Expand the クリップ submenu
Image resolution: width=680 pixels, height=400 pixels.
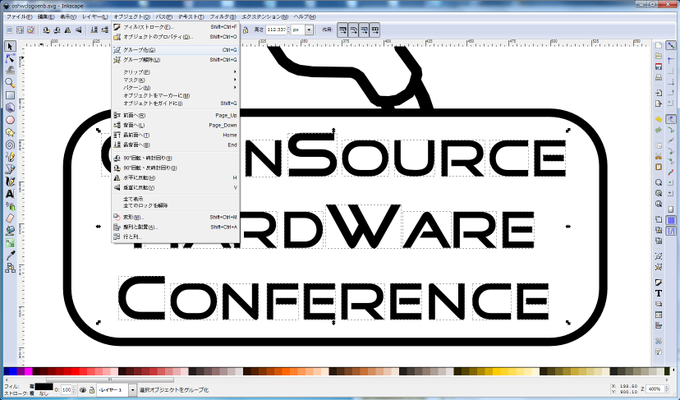[x=175, y=72]
